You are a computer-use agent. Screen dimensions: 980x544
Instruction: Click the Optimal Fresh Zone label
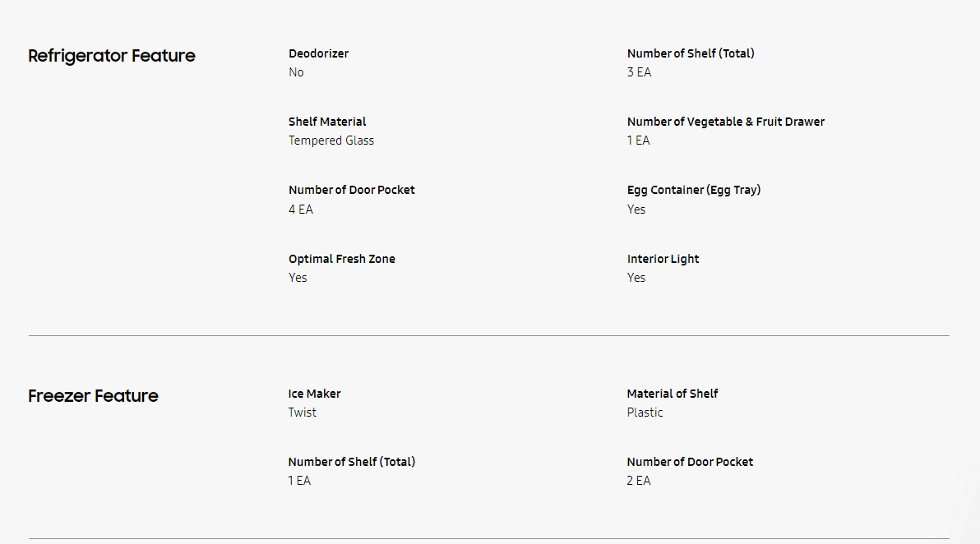pyautogui.click(x=341, y=259)
